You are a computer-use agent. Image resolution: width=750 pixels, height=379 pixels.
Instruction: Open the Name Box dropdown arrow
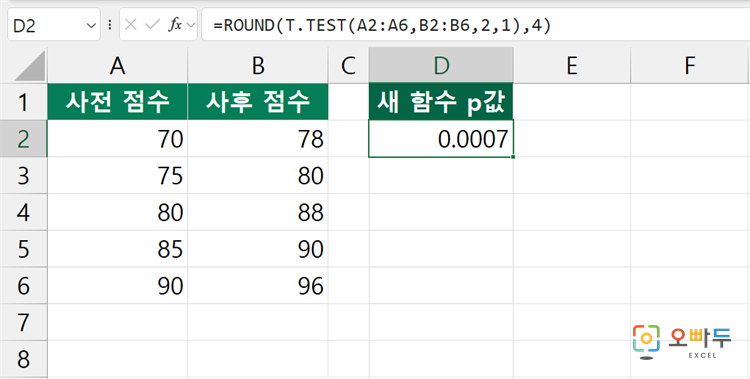[91, 25]
